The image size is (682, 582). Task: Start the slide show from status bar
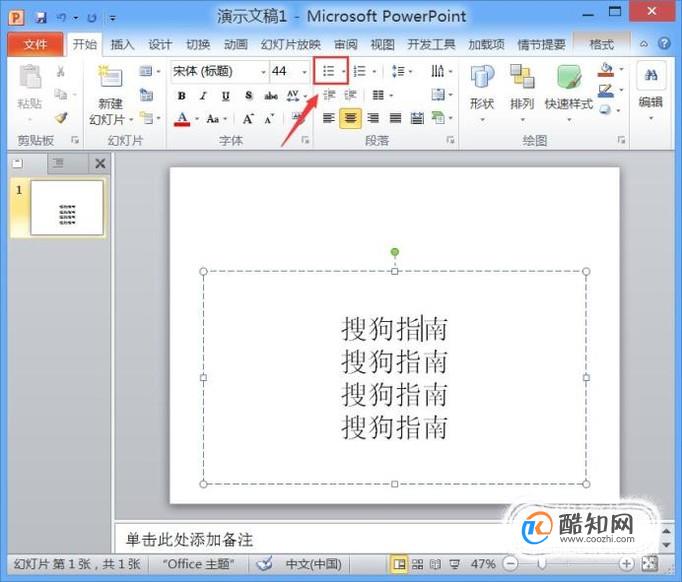[x=455, y=564]
